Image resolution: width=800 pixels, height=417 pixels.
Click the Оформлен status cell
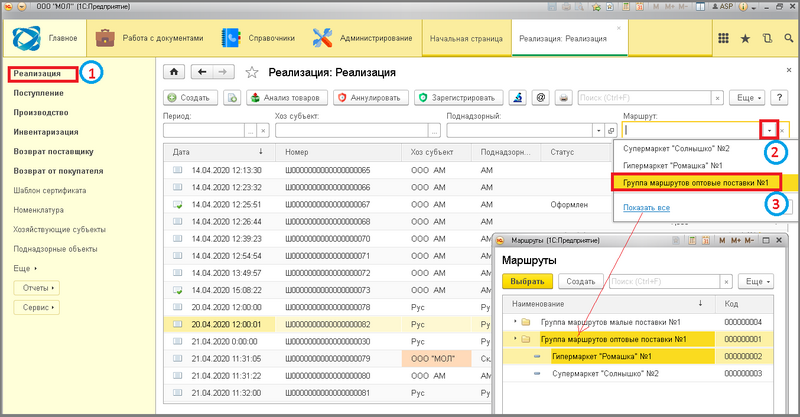pos(569,204)
